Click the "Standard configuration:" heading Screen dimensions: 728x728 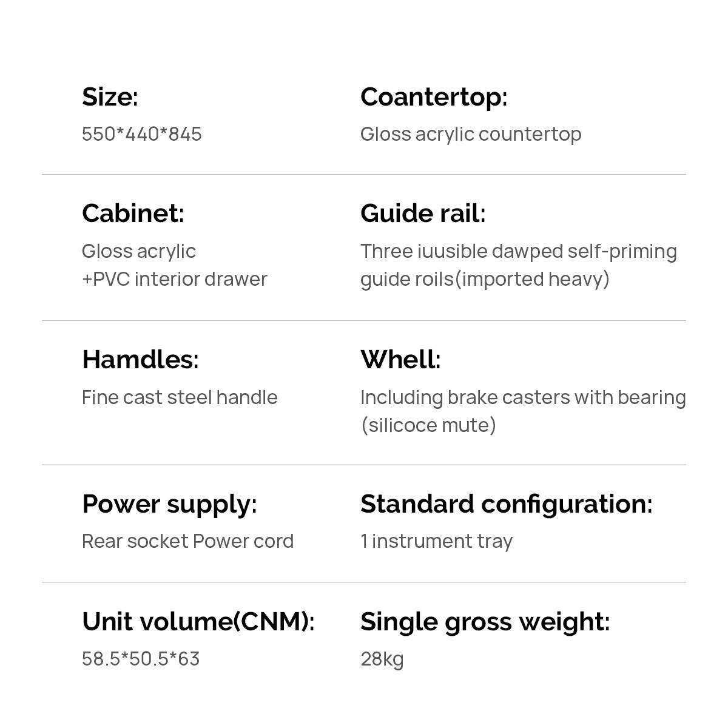click(506, 504)
